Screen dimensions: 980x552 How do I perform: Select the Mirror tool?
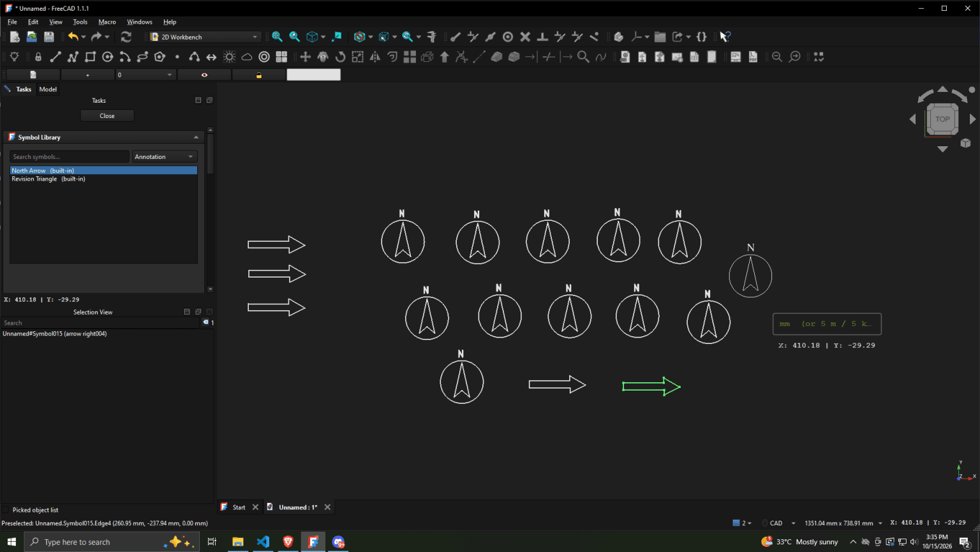(x=375, y=57)
